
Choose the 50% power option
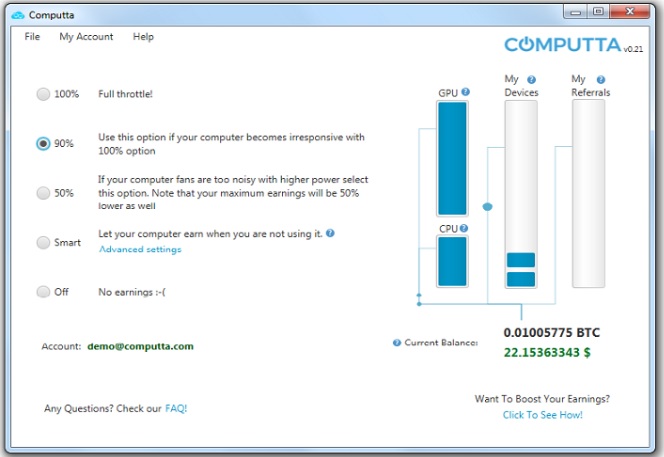click(x=43, y=193)
